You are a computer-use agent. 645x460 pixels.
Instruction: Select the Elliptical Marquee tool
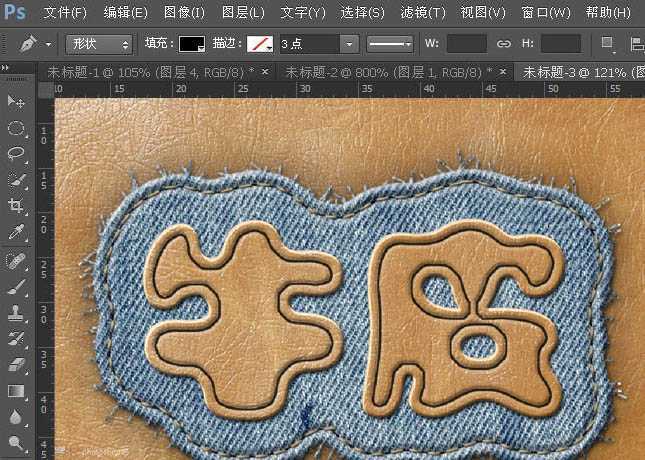click(x=16, y=128)
